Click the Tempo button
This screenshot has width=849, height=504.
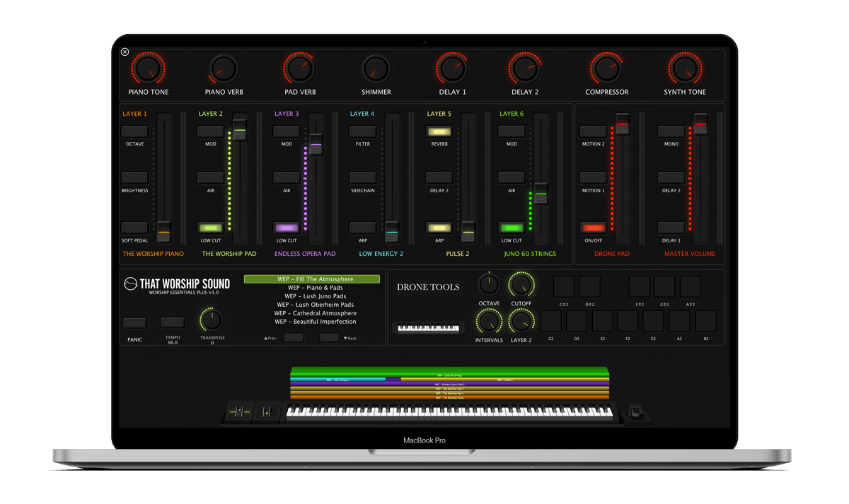coord(173,323)
